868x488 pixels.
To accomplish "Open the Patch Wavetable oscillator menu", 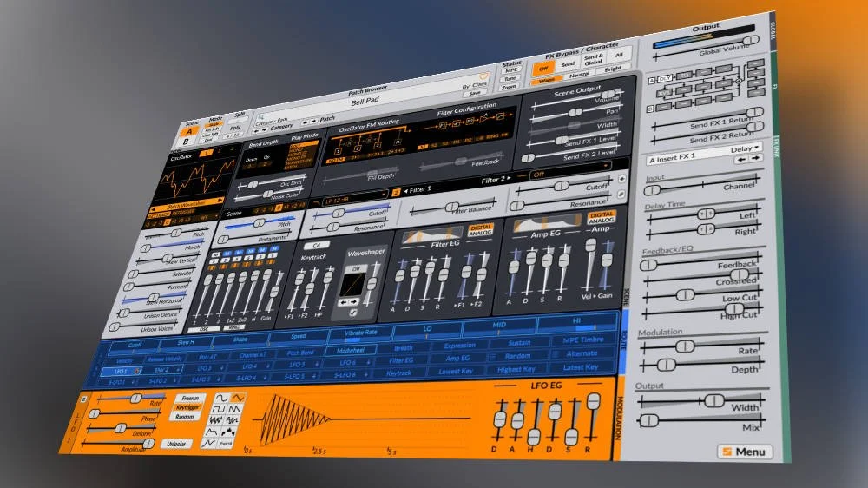I will (187, 204).
